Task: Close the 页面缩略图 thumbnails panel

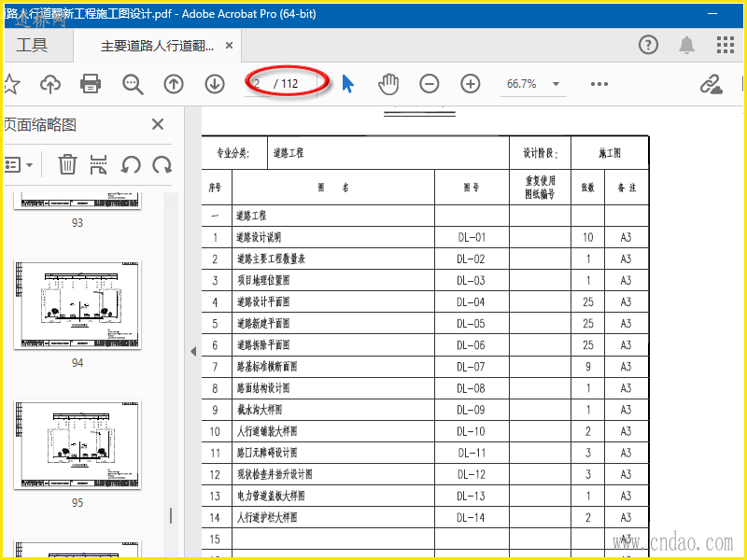Action: pos(158,125)
